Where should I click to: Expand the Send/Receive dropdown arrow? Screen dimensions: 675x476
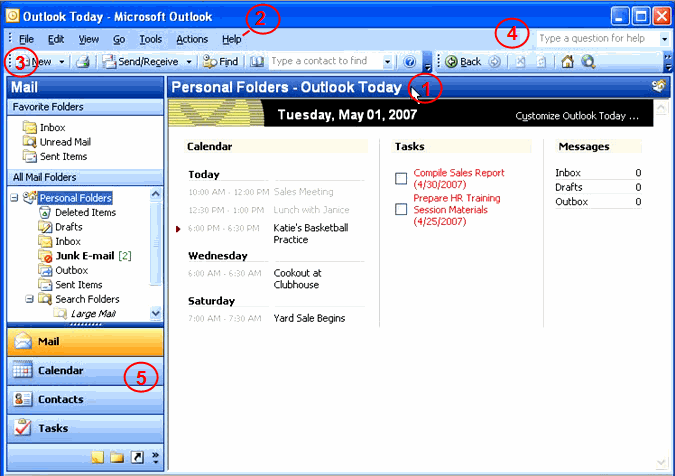(x=189, y=62)
